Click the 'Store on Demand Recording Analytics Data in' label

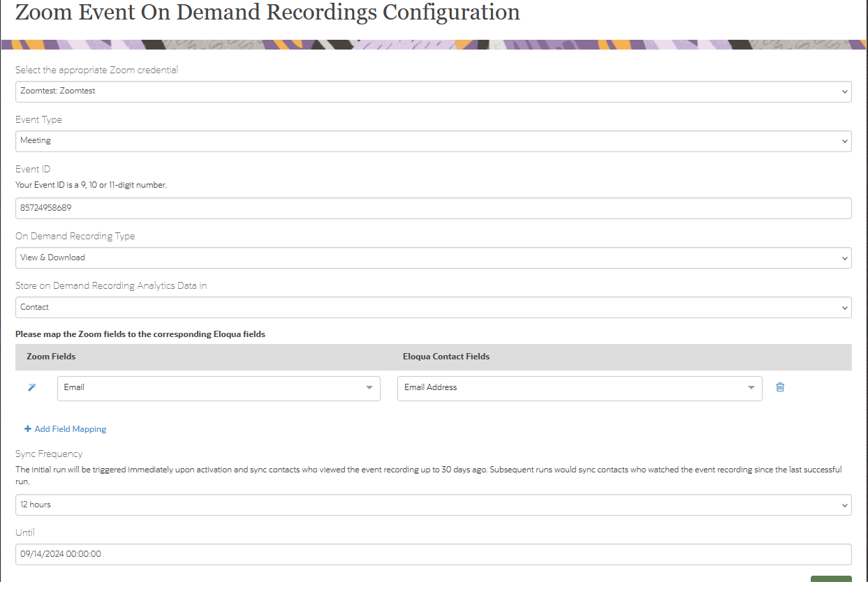(111, 285)
